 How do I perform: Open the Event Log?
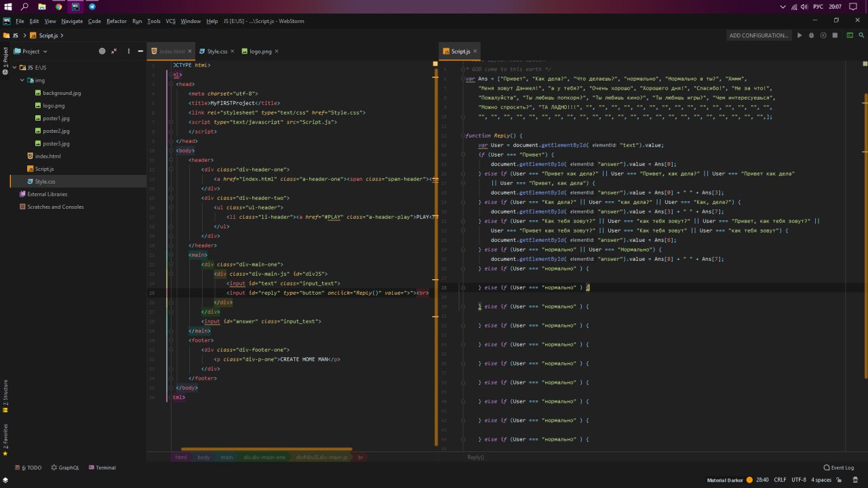(839, 468)
